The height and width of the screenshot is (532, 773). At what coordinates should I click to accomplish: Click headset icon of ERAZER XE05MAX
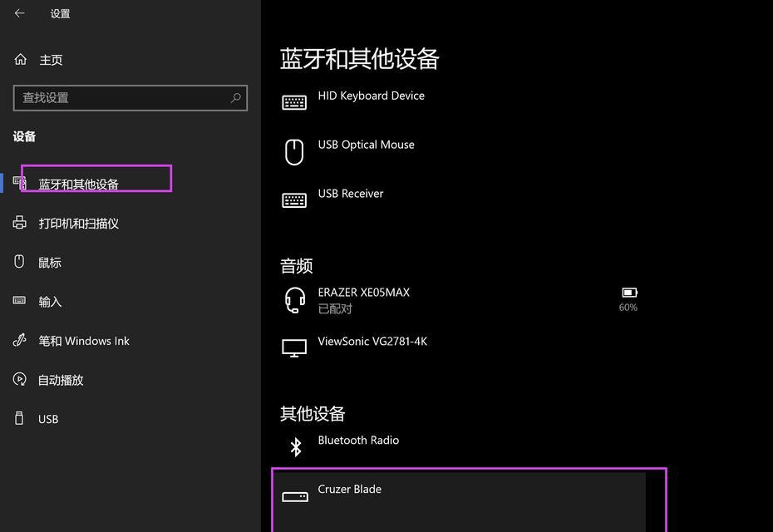(295, 300)
